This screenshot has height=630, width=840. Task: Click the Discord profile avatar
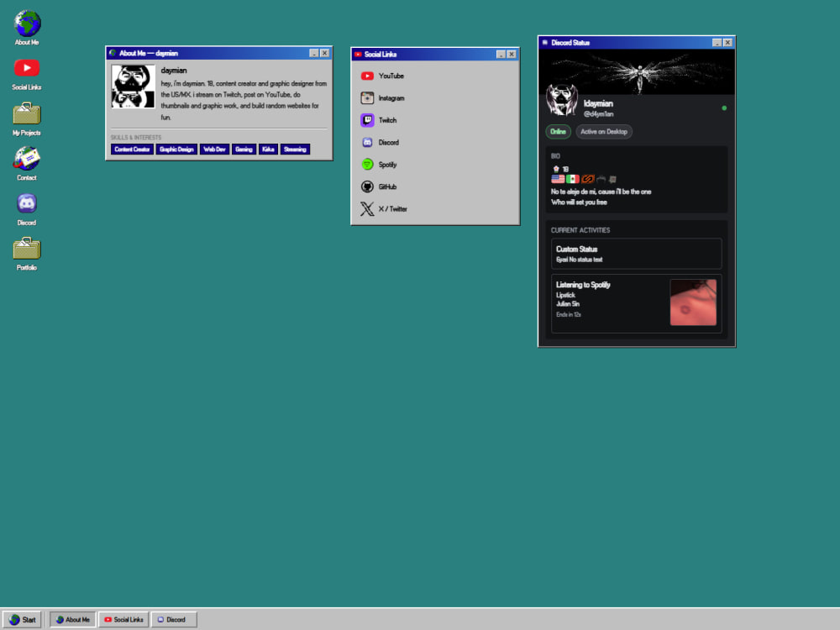pyautogui.click(x=561, y=100)
